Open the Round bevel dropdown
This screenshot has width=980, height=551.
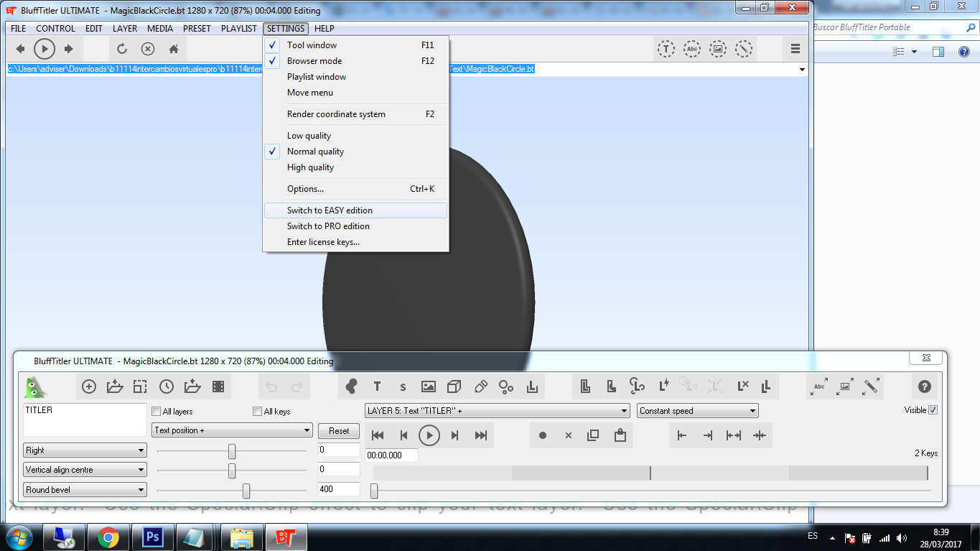85,490
